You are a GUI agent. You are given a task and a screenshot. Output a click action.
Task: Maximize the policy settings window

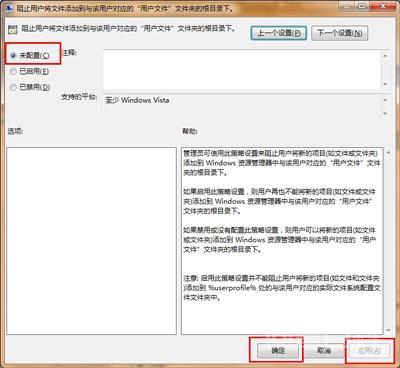click(x=363, y=6)
